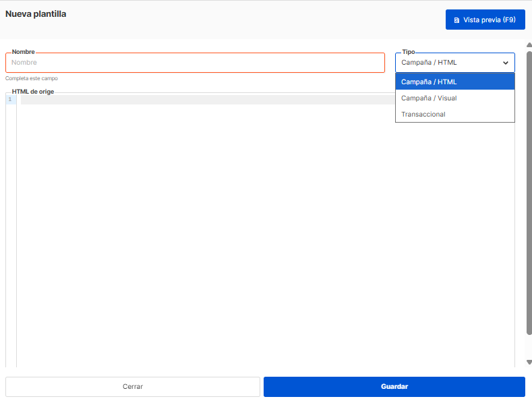
Task: Click the Vista previa (F9) button
Action: tap(485, 20)
